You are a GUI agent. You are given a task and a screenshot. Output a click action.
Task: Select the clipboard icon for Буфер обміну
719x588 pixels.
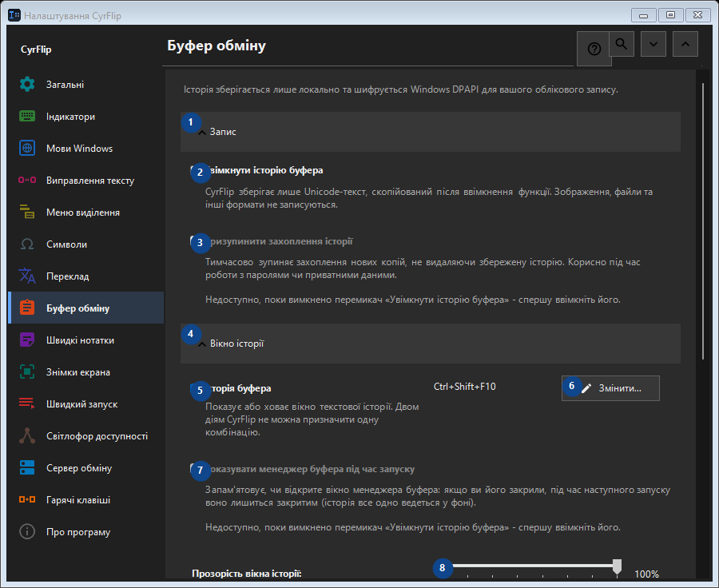(27, 308)
